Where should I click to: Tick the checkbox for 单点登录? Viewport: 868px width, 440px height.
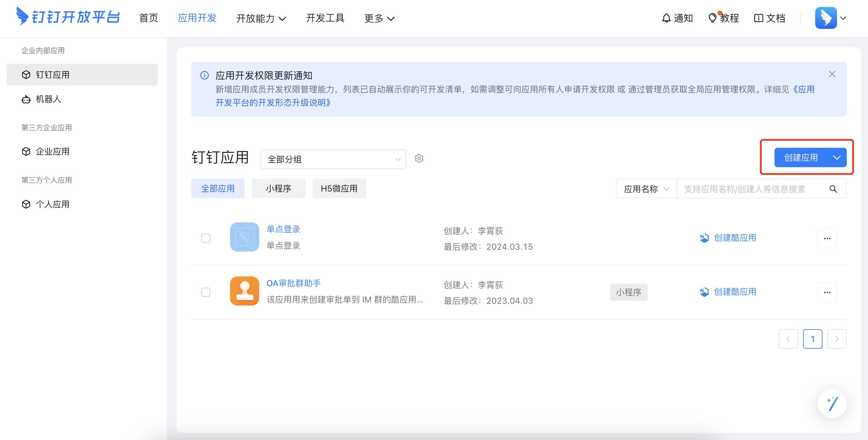pyautogui.click(x=205, y=238)
